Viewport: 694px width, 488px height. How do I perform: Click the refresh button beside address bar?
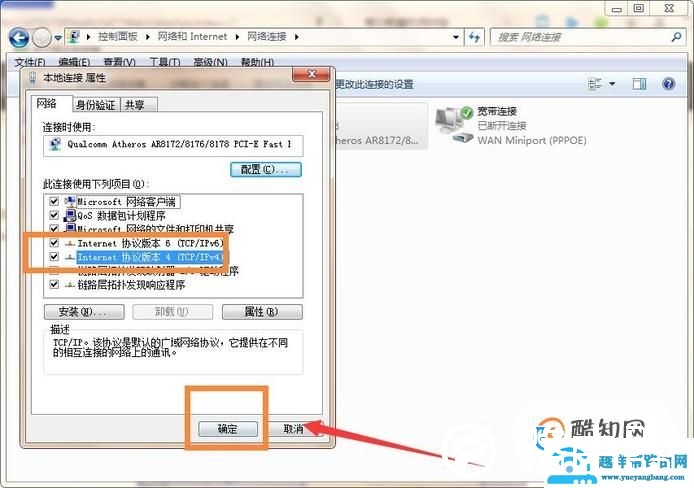click(x=474, y=37)
